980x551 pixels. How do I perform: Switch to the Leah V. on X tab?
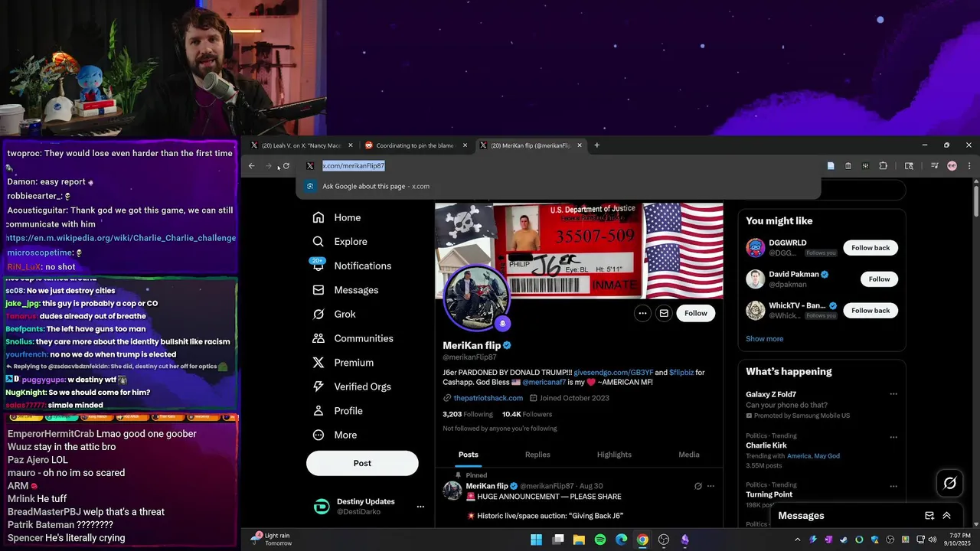[x=302, y=145]
